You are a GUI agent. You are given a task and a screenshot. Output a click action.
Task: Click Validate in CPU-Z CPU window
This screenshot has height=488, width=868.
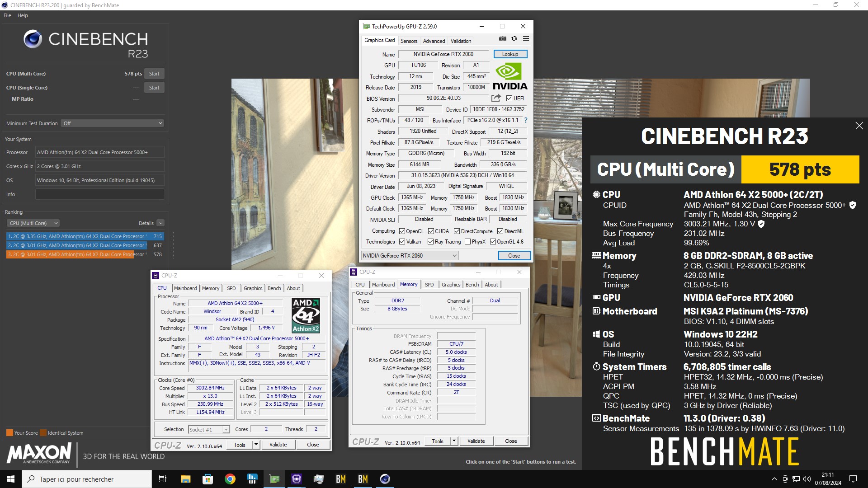coord(278,445)
